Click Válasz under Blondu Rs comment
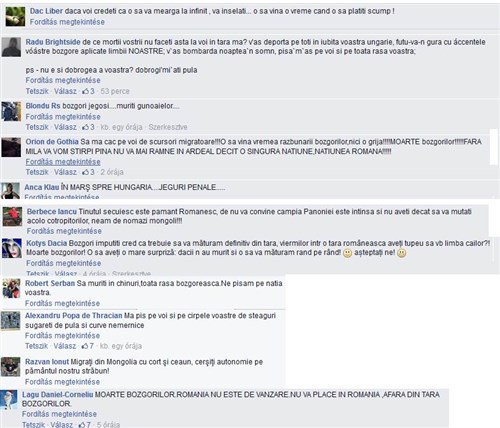This screenshot has height=428, width=500. (65, 127)
